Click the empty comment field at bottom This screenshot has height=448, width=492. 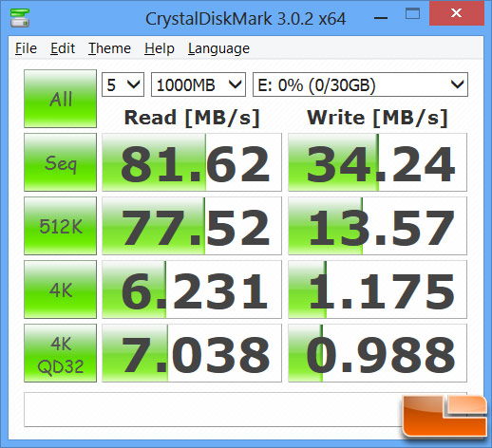coord(245,410)
